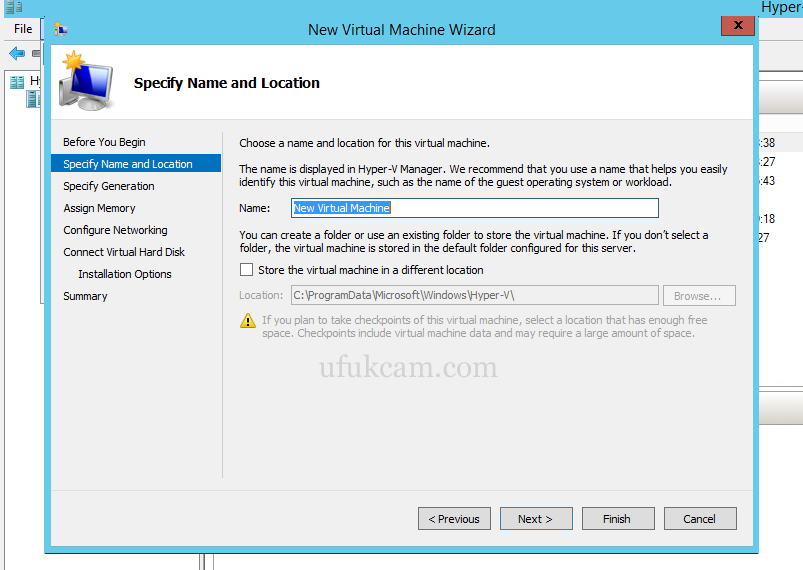This screenshot has width=803, height=570.
Task: Click the Hyper-V Manager tree root icon
Action: (x=17, y=82)
